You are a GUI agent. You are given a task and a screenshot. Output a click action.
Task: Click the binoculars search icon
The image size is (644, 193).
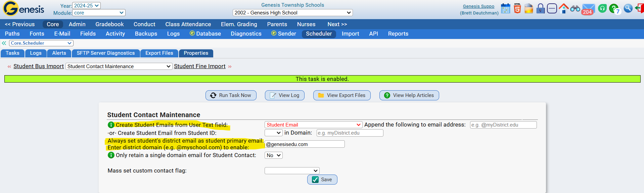coord(575,8)
